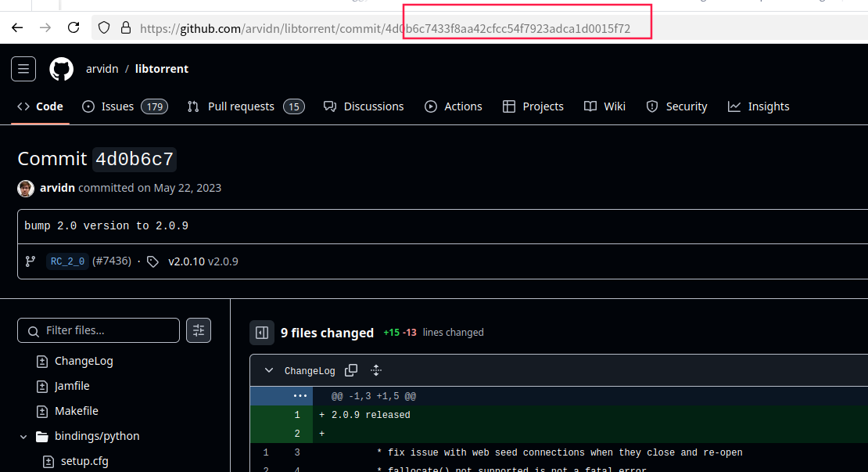Open file filter options button
Image resolution: width=868 pixels, height=472 pixels.
(x=199, y=330)
